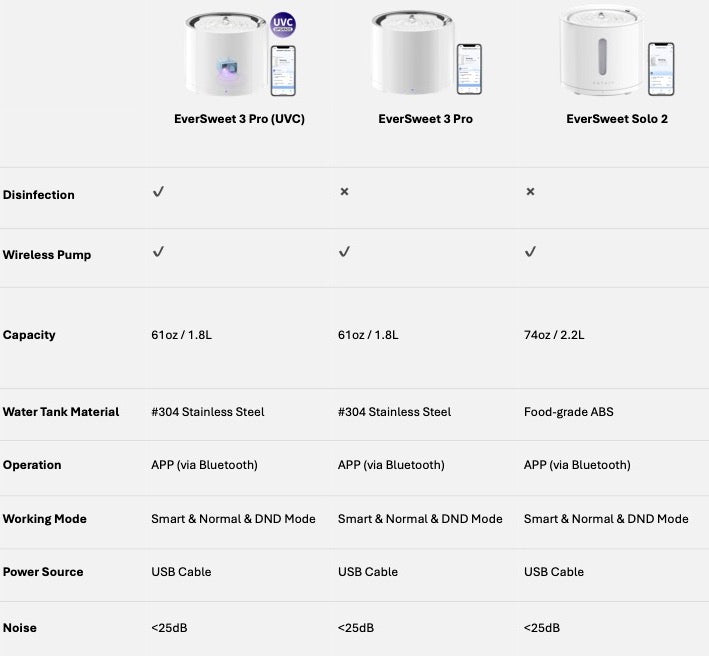
Task: Click the phone image beside EverSweet Solo 2
Action: point(660,69)
